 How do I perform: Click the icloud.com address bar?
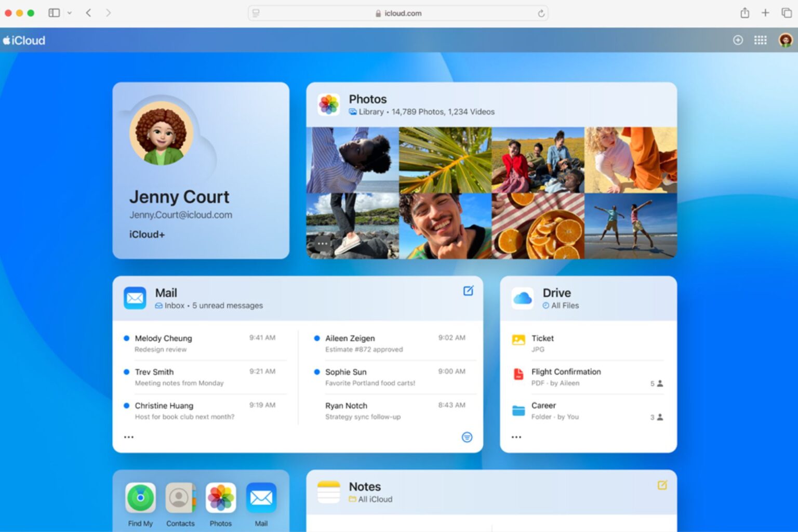click(x=398, y=14)
